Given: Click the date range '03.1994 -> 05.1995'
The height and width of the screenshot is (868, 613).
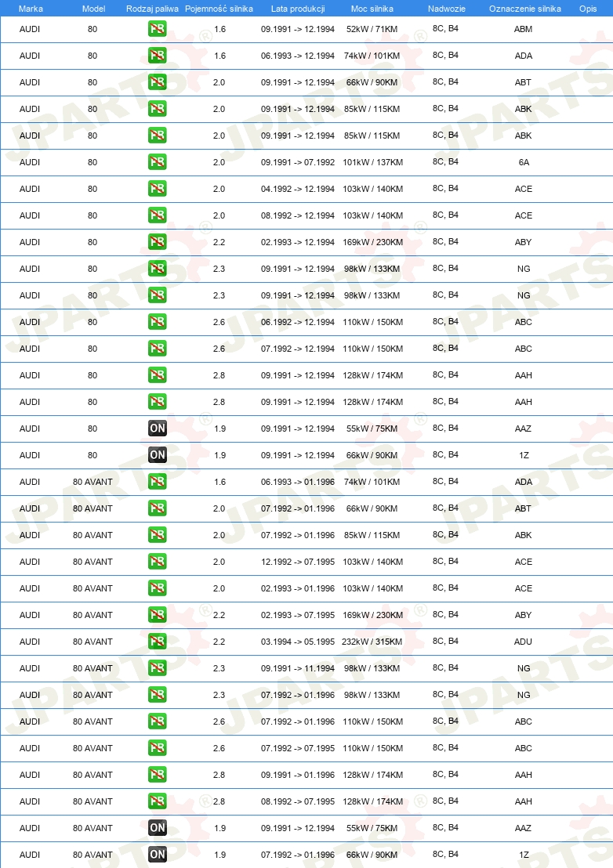Looking at the screenshot, I should tap(298, 642).
